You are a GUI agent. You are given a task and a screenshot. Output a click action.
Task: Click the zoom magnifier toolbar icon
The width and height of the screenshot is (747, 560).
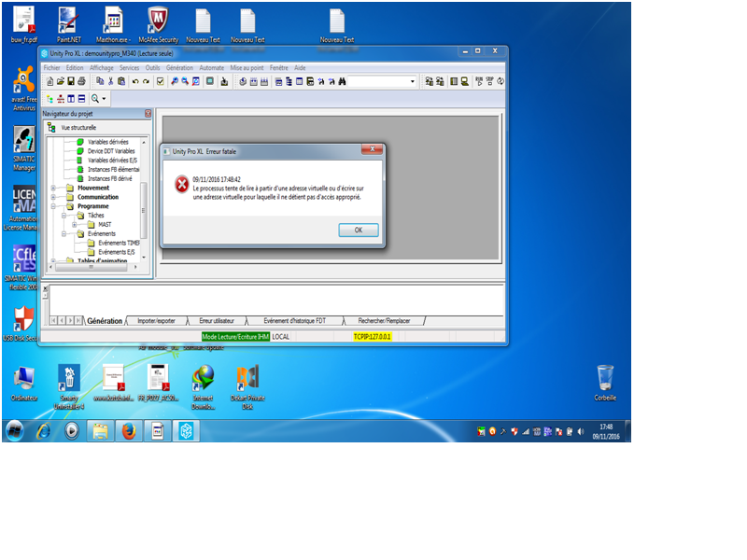pos(95,98)
